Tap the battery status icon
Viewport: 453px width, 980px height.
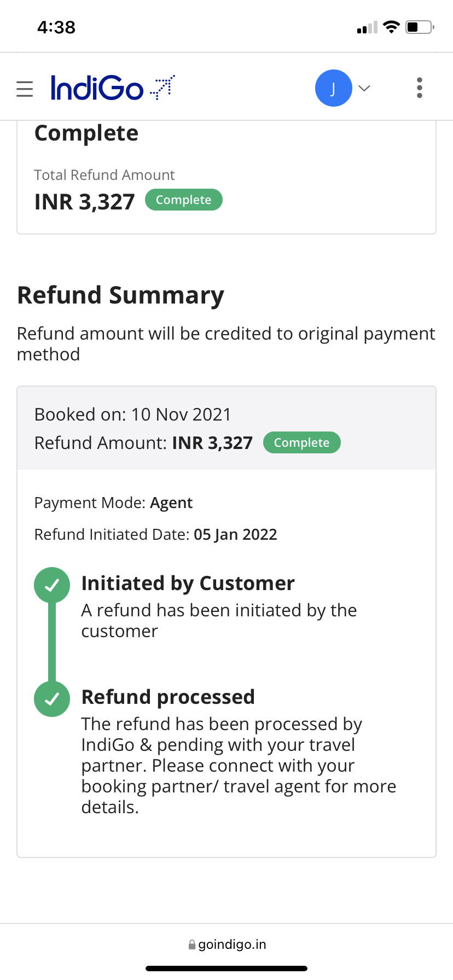click(420, 27)
